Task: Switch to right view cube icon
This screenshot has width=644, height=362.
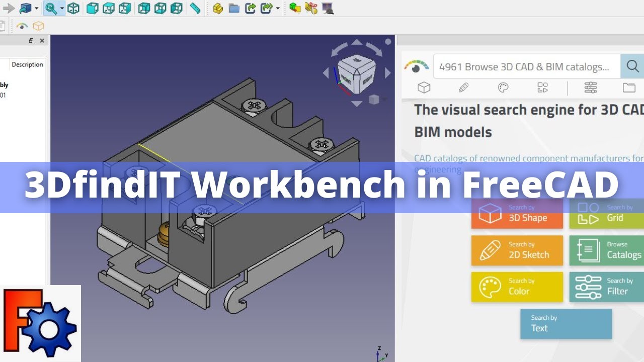Action: (x=125, y=8)
